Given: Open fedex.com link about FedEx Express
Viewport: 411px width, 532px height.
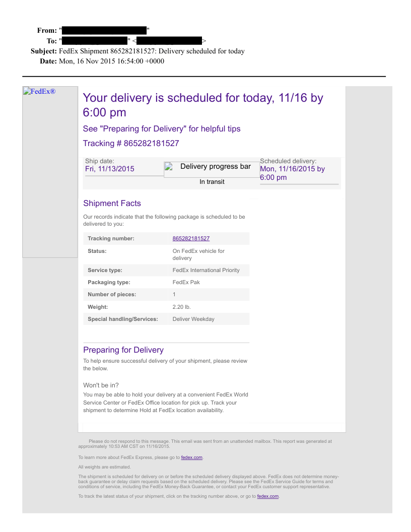Looking at the screenshot, I should [192, 457].
